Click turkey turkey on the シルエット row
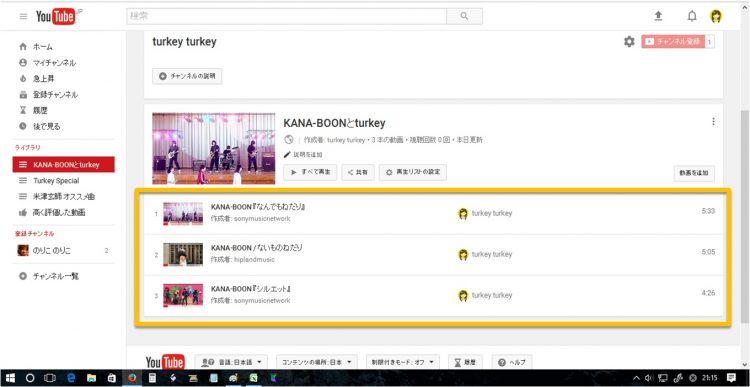This screenshot has height=387, width=750. [x=491, y=295]
